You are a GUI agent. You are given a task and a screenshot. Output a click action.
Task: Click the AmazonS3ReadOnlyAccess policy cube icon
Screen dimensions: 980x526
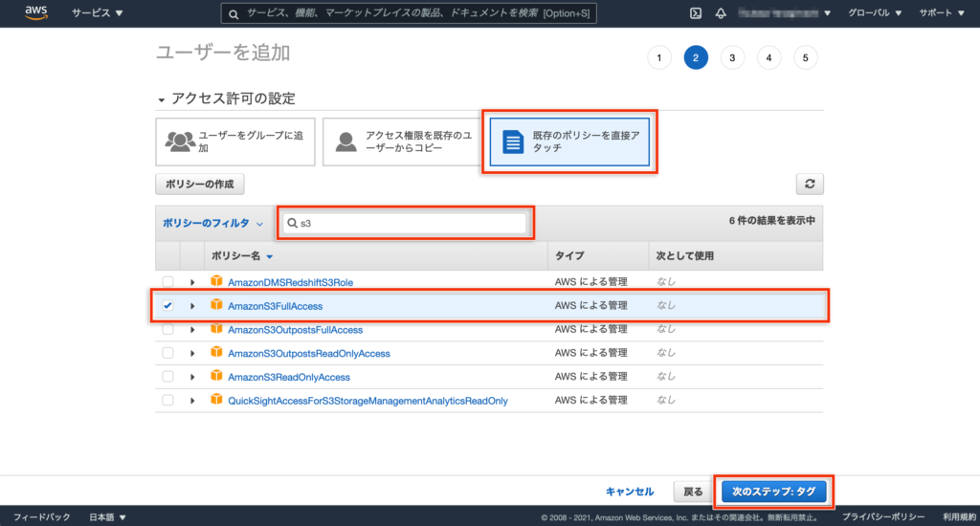[216, 376]
